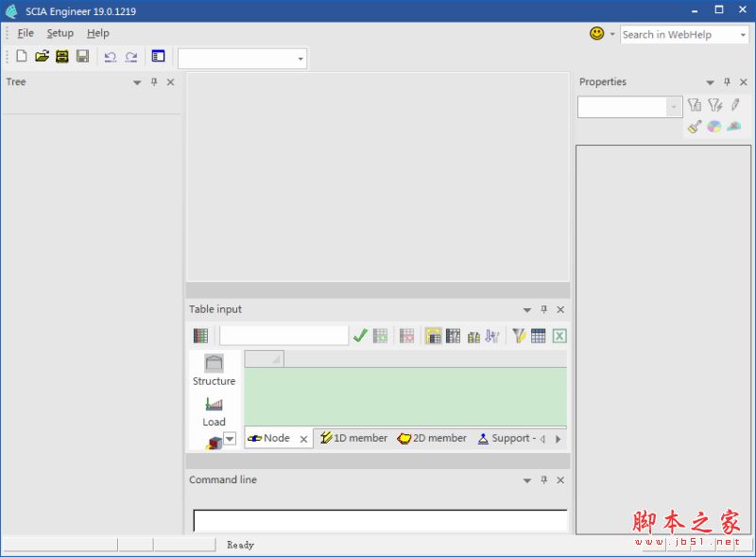Open the Tree panel options arrow

137,82
